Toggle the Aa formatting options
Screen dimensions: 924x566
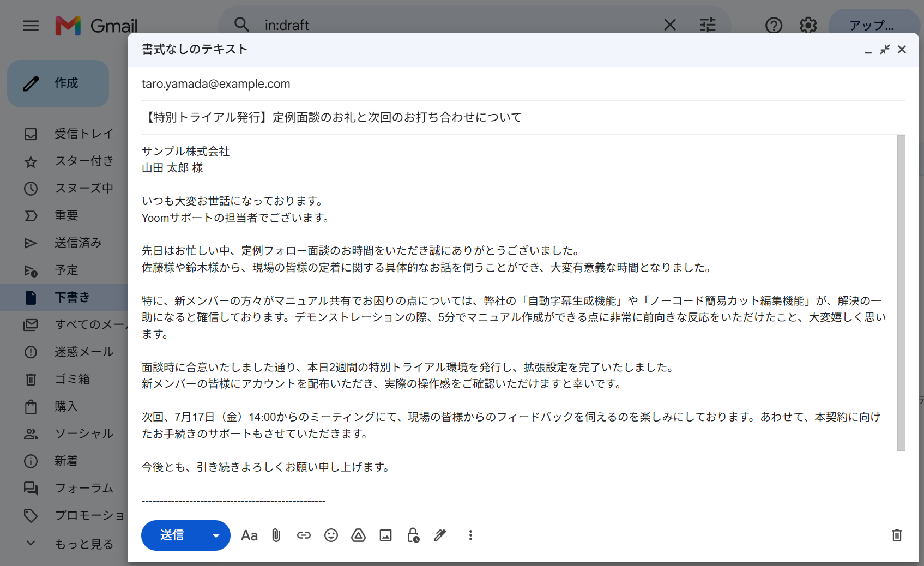(249, 535)
